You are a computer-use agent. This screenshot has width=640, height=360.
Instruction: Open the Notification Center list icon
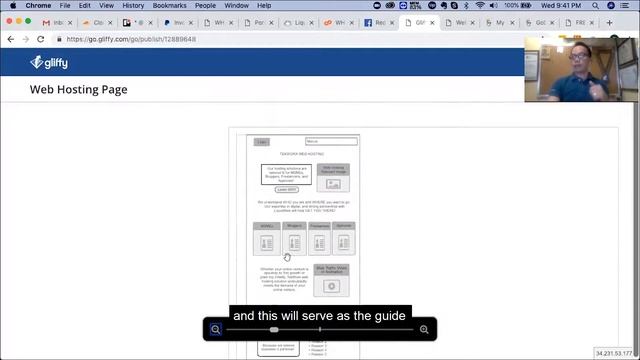tap(624, 6)
